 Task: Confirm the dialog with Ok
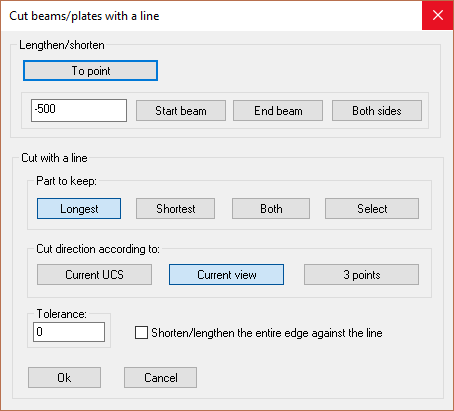pos(64,378)
